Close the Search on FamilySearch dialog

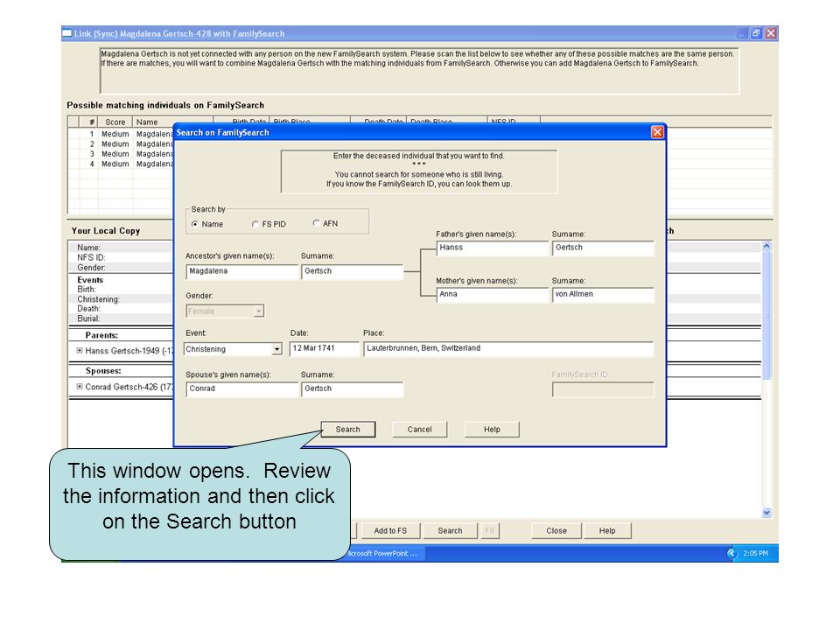tap(657, 132)
